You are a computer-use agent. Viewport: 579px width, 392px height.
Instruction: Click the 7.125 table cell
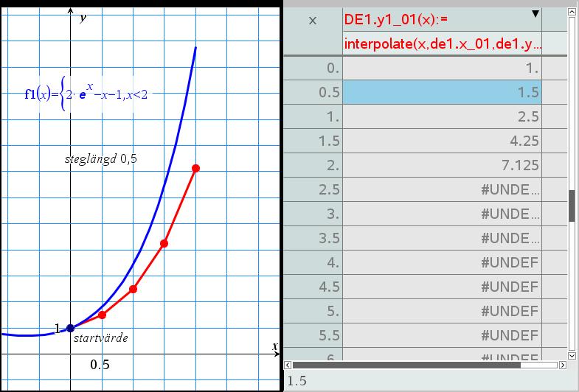coord(443,164)
